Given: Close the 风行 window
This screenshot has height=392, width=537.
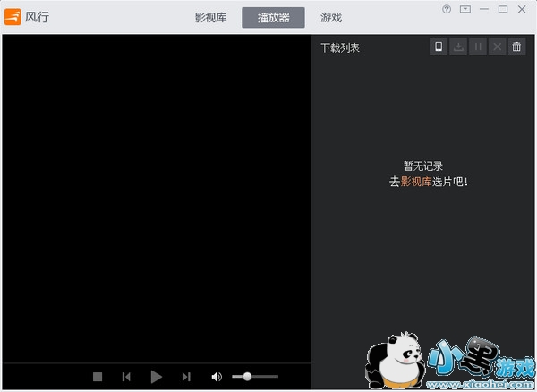Looking at the screenshot, I should point(522,9).
